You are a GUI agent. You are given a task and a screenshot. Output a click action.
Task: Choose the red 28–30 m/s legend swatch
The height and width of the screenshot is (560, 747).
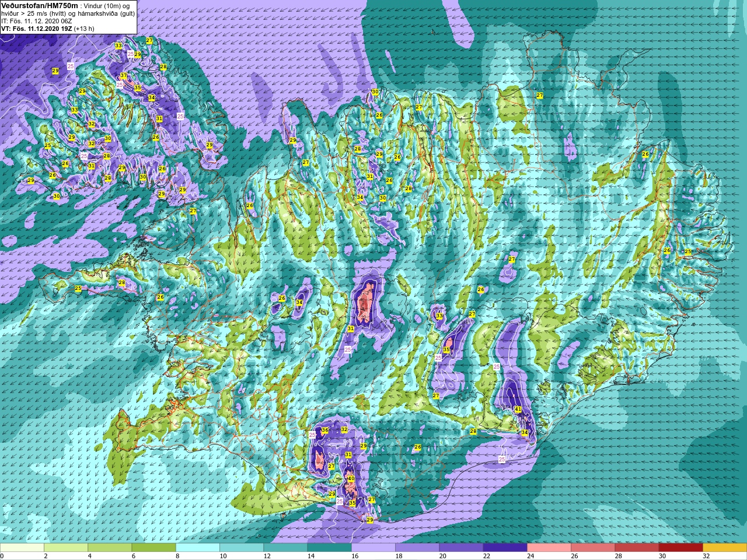click(x=637, y=548)
